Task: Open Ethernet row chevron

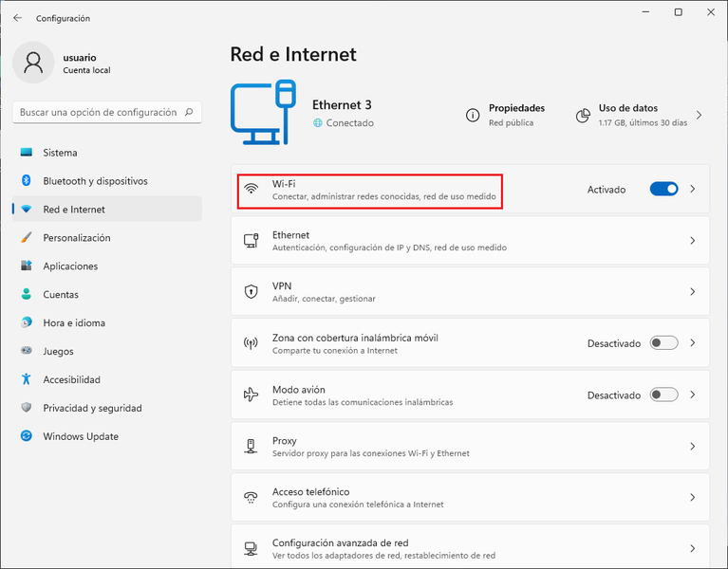Action: [x=693, y=240]
